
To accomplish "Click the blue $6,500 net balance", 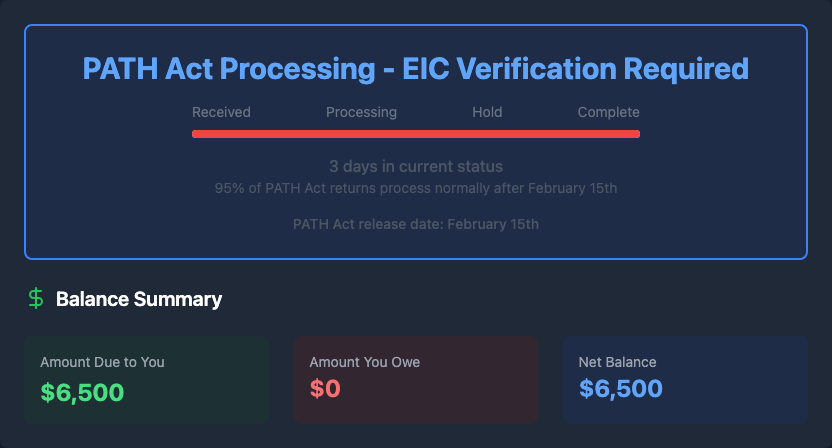I will point(620,391).
